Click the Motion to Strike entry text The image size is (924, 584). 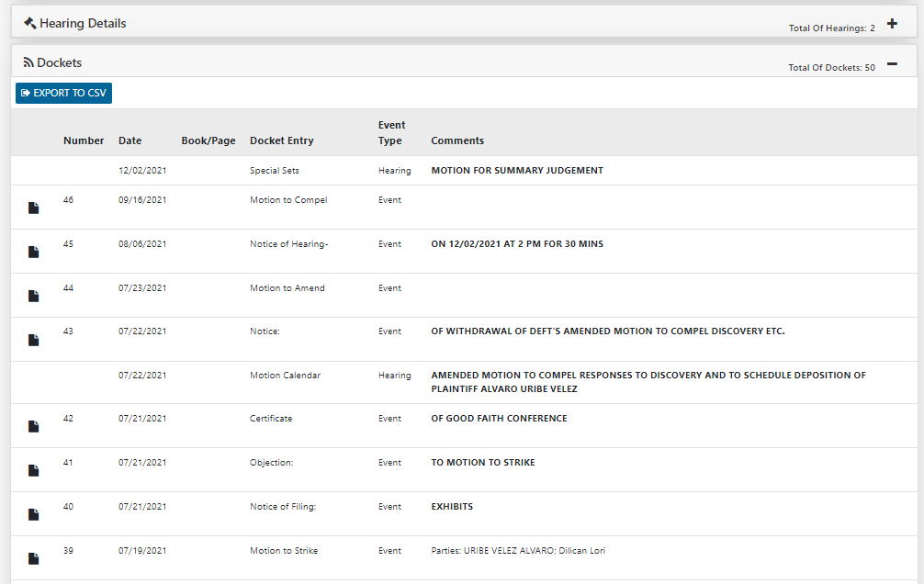(284, 550)
